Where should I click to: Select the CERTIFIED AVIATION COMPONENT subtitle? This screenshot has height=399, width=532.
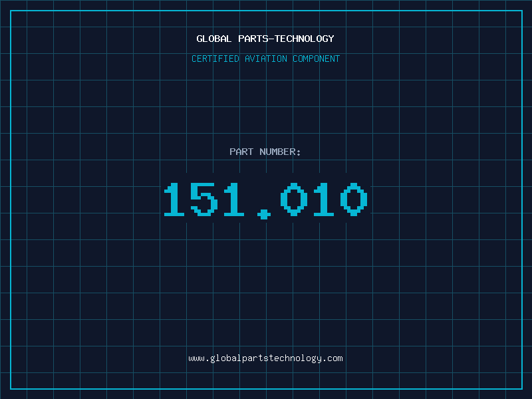pos(265,59)
